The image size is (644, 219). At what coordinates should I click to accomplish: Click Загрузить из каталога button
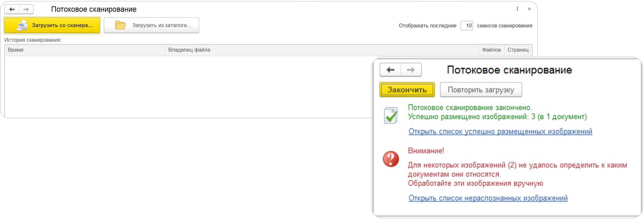[151, 25]
